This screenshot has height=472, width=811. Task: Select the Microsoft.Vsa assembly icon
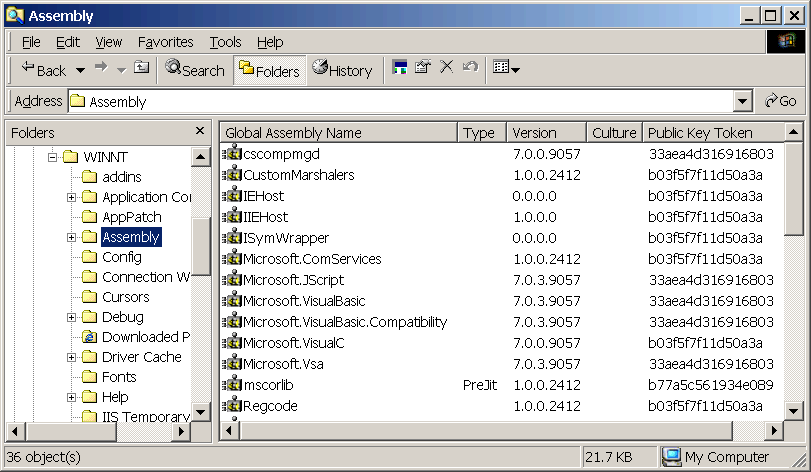(232, 363)
